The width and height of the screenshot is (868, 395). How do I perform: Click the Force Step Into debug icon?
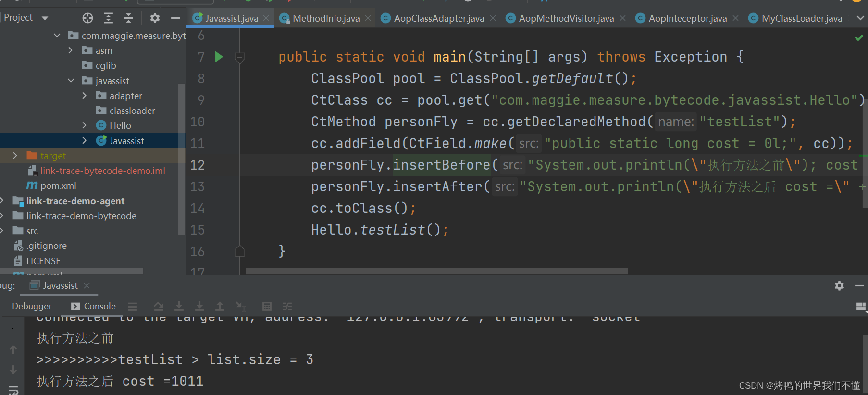tap(199, 306)
